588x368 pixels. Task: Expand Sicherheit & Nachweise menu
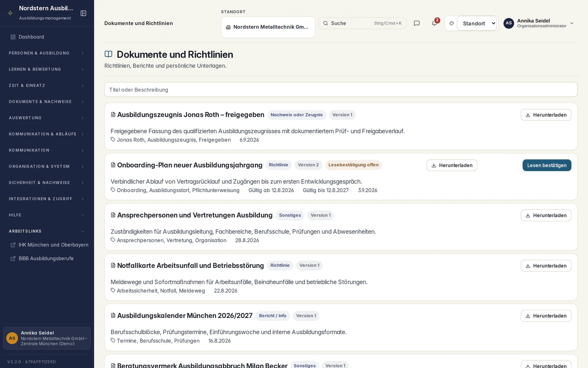(47, 183)
